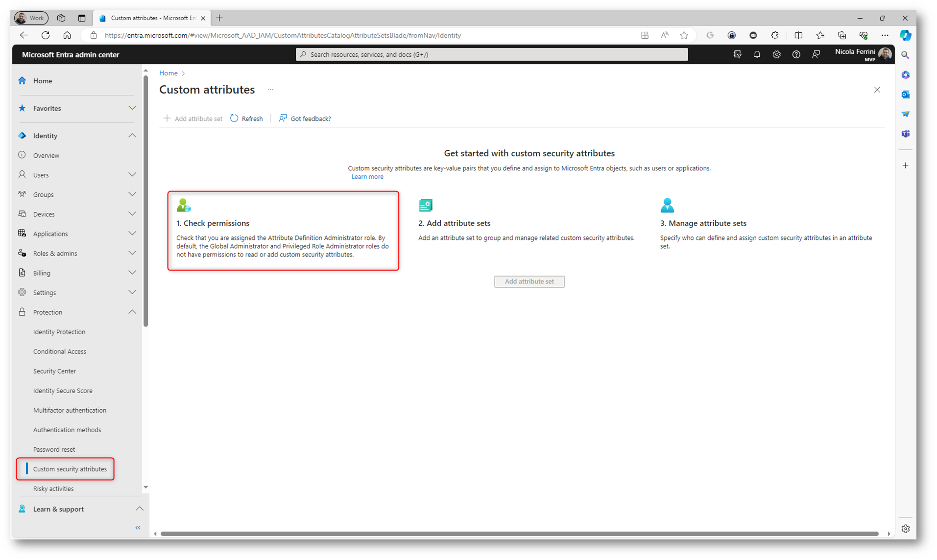The width and height of the screenshot is (937, 560).
Task: Open tab actions vertical tabs icon
Action: click(x=82, y=18)
